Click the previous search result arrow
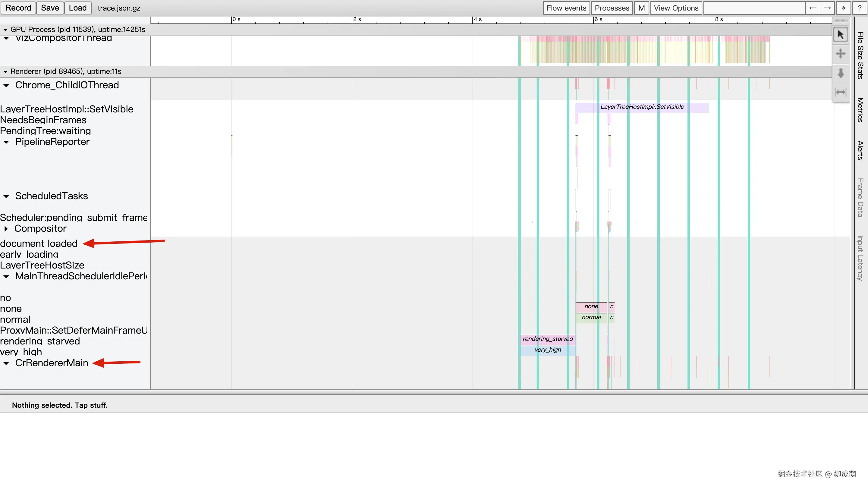This screenshot has width=868, height=490. pyautogui.click(x=813, y=8)
